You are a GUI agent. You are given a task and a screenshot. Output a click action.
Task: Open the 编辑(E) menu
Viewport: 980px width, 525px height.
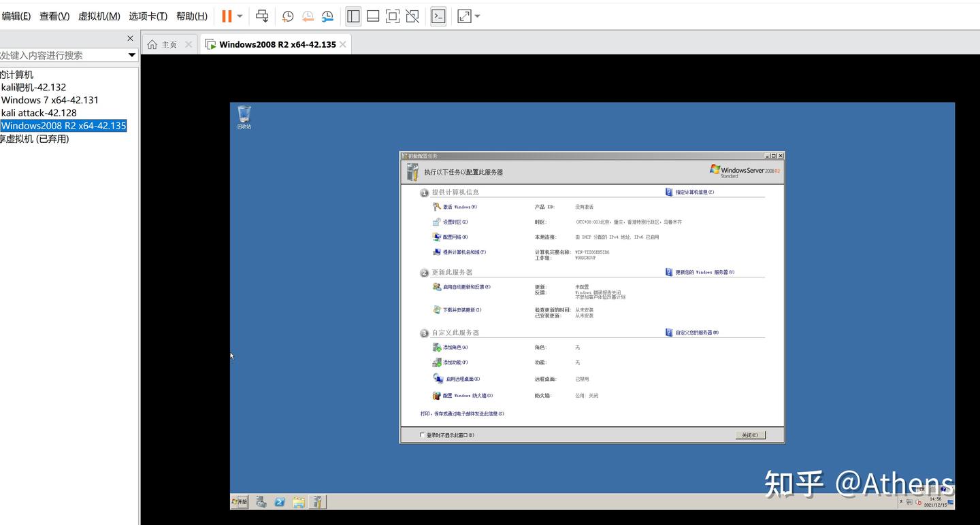(16, 16)
